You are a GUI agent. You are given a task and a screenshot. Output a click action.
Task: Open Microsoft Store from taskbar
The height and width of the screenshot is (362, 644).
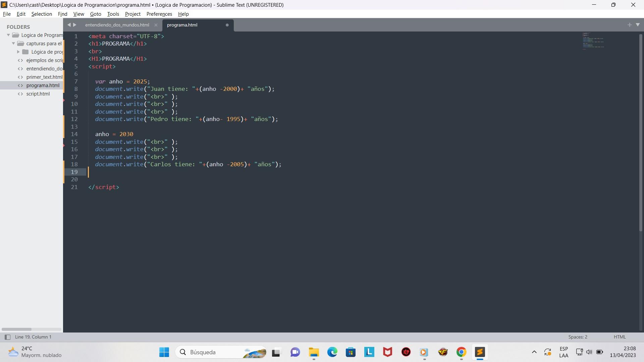click(x=351, y=352)
